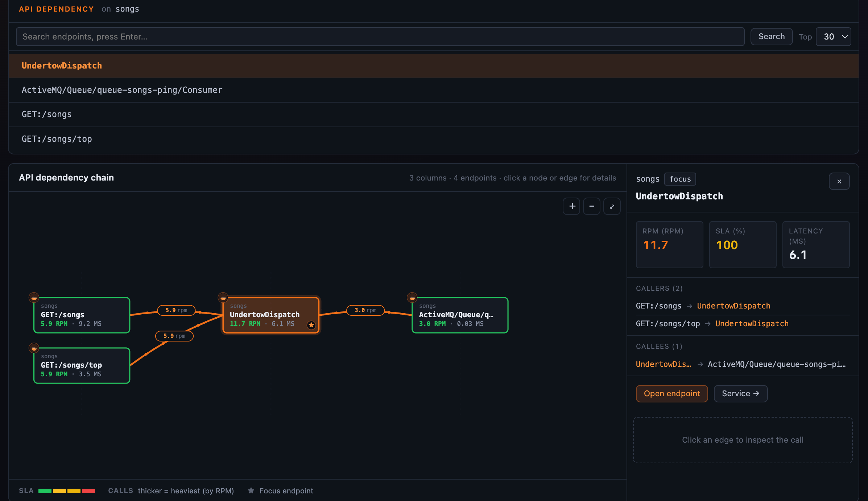868x501 pixels.
Task: Click Open endpoint button
Action: 672,394
